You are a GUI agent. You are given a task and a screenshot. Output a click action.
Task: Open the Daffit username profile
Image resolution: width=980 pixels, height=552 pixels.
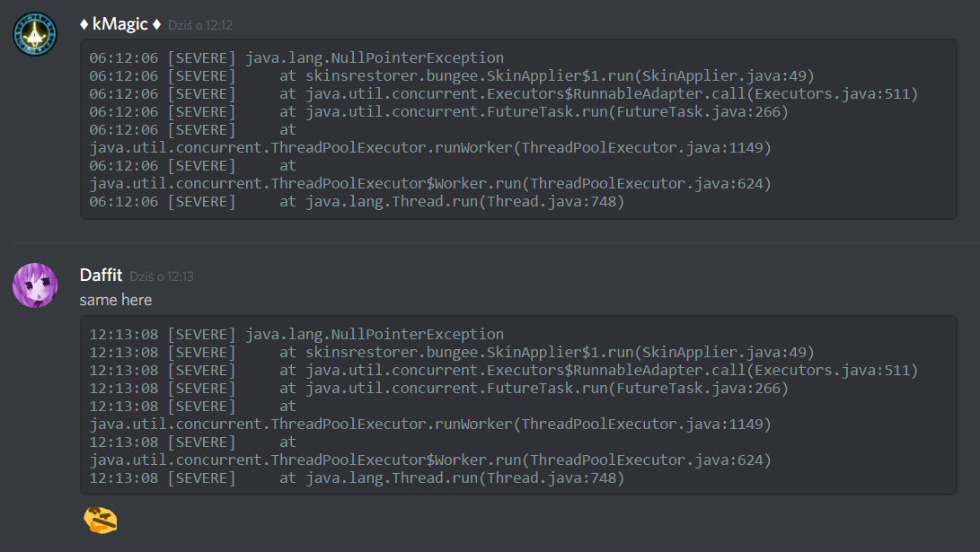pyautogui.click(x=101, y=276)
